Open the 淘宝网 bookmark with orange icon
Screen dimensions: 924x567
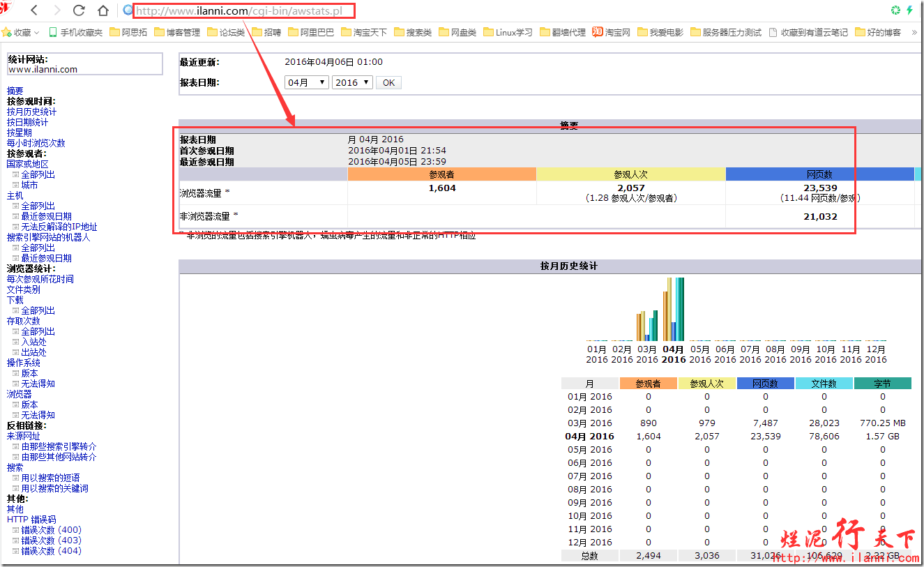coord(598,32)
